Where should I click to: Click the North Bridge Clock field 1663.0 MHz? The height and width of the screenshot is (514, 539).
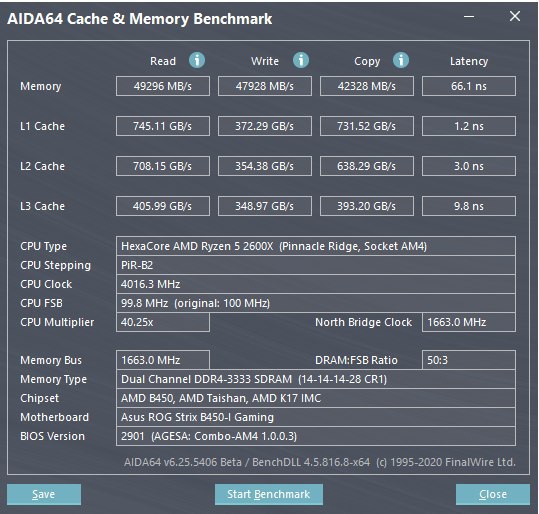[x=469, y=322]
